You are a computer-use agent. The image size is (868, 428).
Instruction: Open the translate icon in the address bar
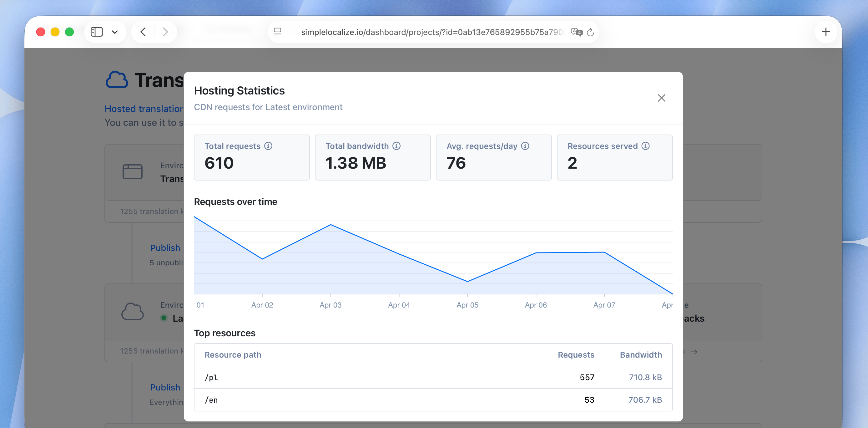[x=576, y=32]
